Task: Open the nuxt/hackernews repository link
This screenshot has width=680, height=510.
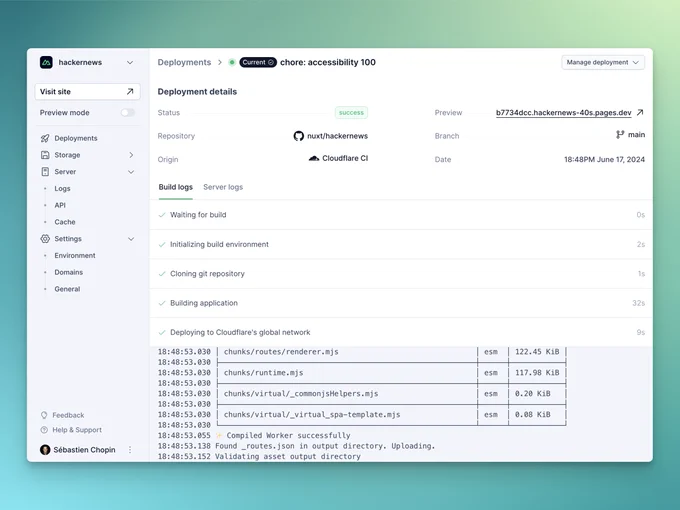Action: tap(337, 136)
